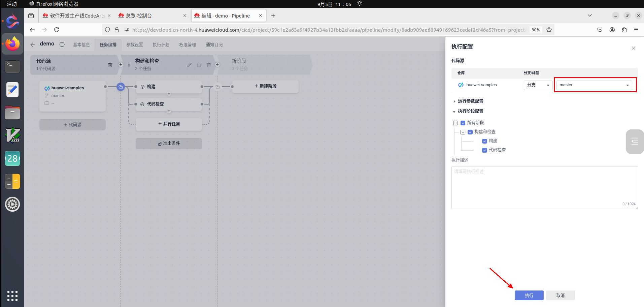
Task: Save page to Pocket
Action: [x=600, y=30]
